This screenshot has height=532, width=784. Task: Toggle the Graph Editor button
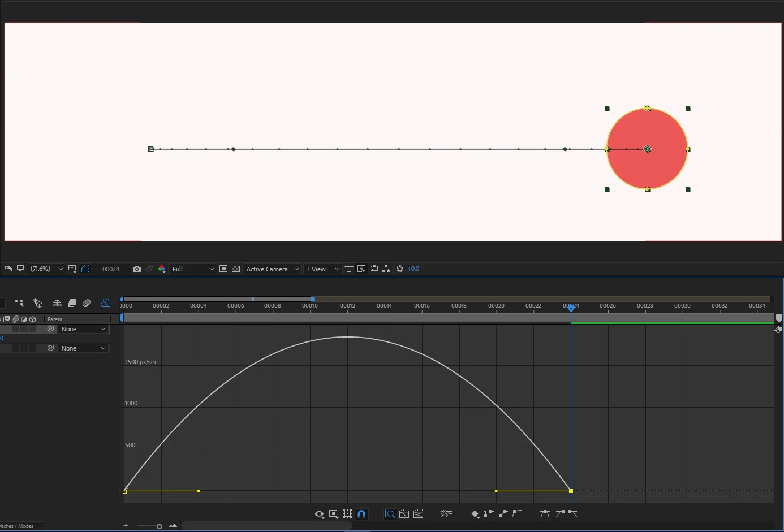point(106,303)
